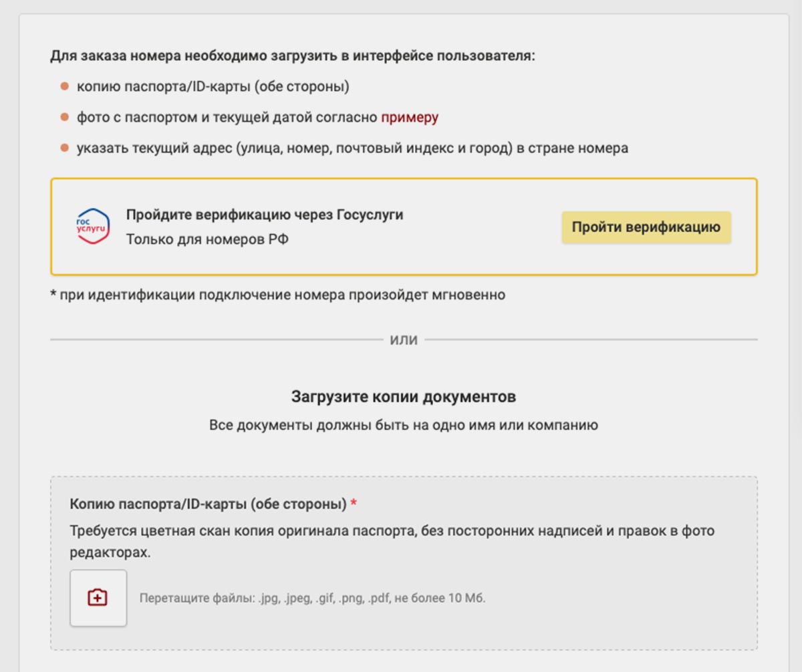Screen dimensions: 802x672
Task: Click the instant-connection footnote about identification
Action: pos(277,294)
